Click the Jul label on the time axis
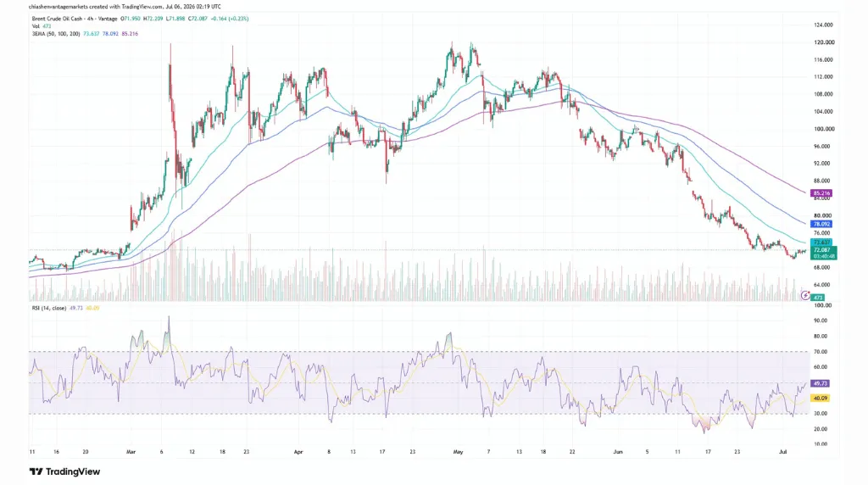 pos(782,452)
